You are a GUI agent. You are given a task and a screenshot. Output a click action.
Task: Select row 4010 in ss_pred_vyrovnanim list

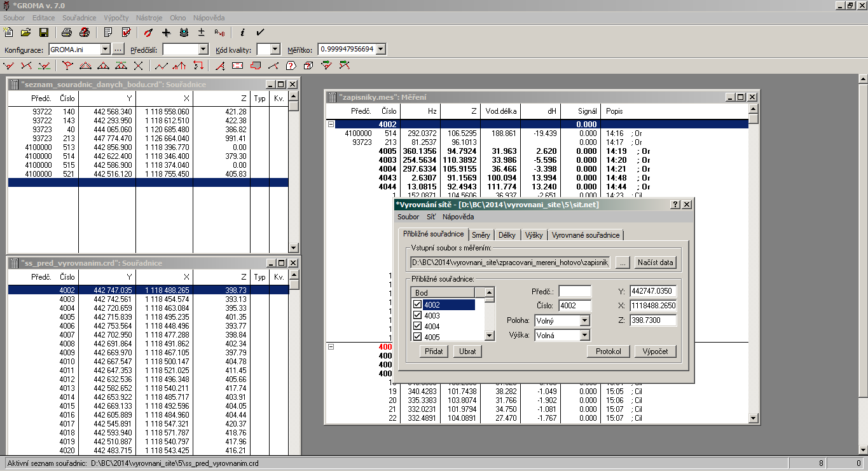point(148,361)
